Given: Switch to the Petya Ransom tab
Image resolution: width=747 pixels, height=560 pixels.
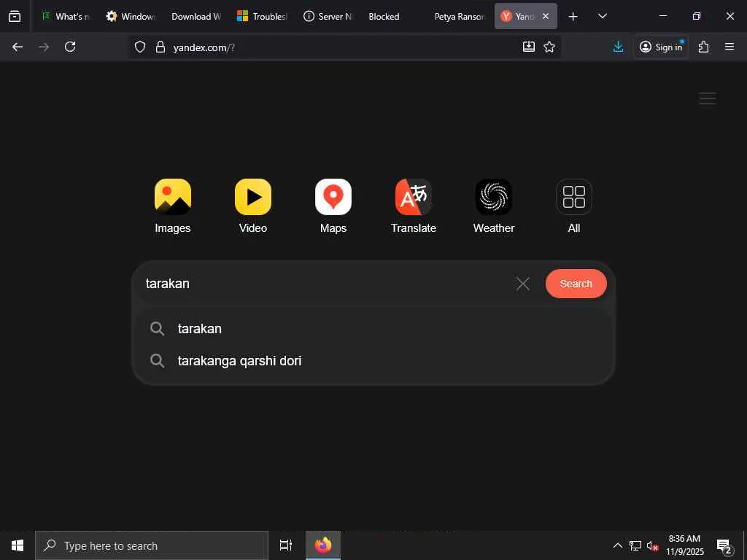Looking at the screenshot, I should coord(459,16).
